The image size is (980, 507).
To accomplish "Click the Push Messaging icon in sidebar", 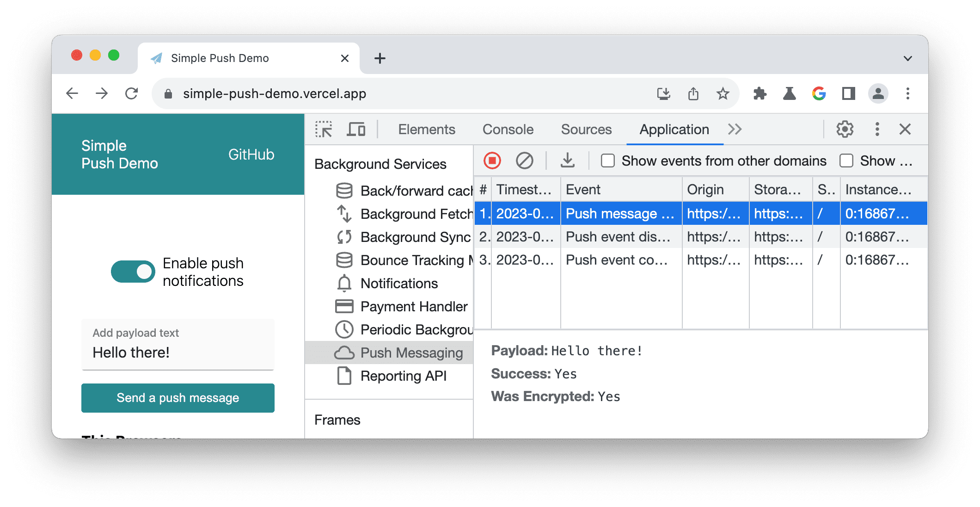I will point(343,352).
